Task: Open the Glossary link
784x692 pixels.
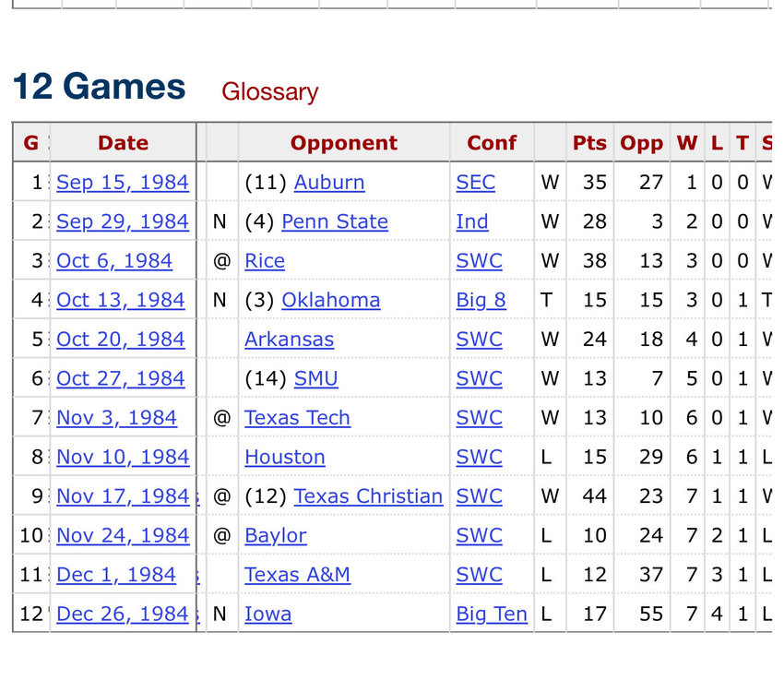Action: point(269,92)
